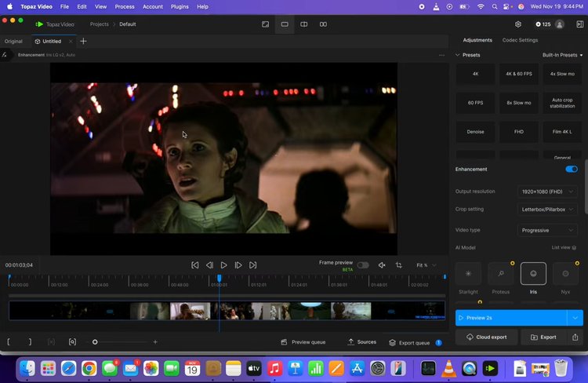This screenshot has width=588, height=383.
Task: Click the Projects breadcrumb link
Action: coord(99,24)
